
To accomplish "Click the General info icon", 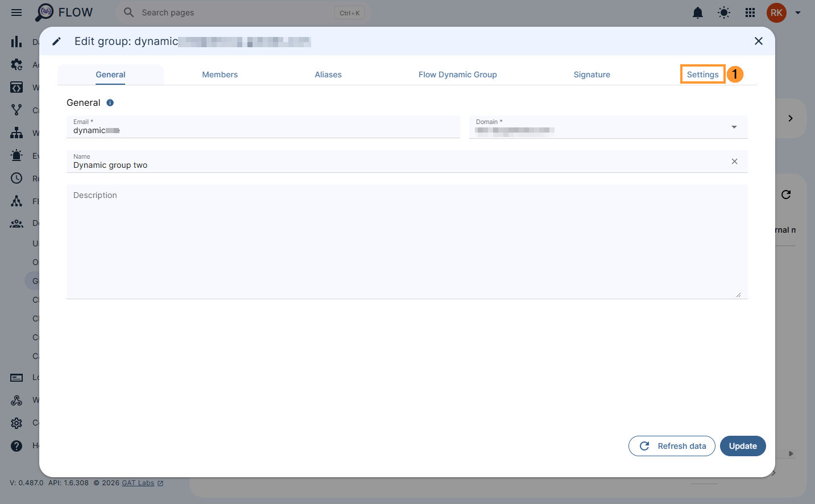I will coord(110,103).
